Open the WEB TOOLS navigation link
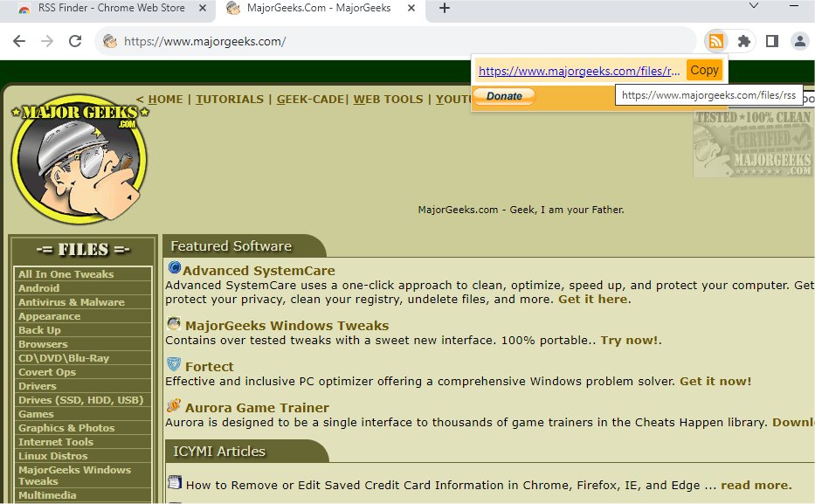815x504 pixels. 388,100
